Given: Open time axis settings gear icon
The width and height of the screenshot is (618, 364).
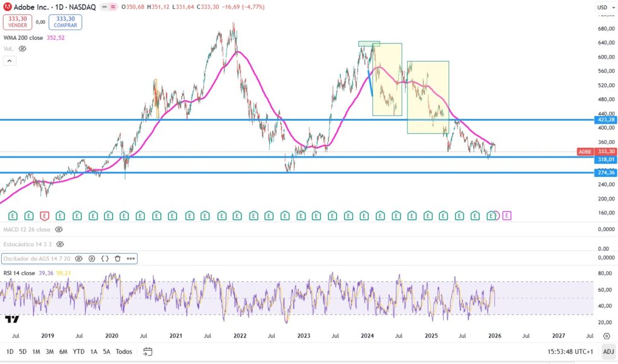Looking at the screenshot, I should [x=608, y=336].
